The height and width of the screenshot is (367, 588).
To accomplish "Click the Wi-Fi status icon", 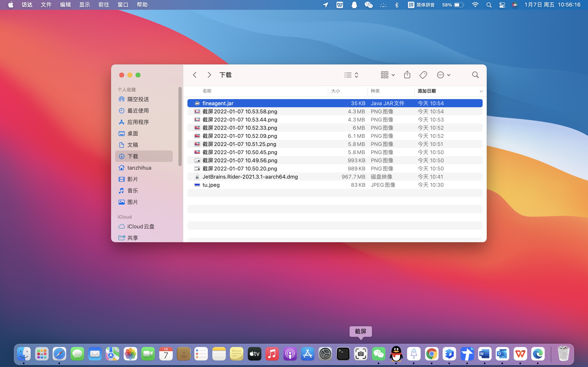I will tap(475, 5).
